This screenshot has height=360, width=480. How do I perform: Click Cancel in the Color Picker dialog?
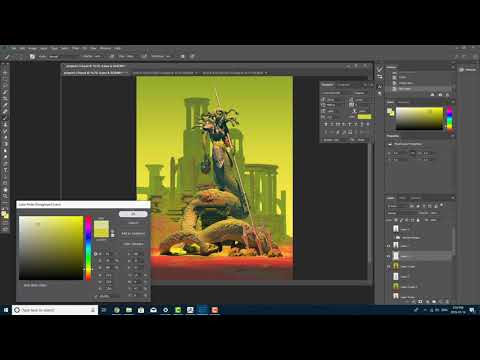click(133, 223)
